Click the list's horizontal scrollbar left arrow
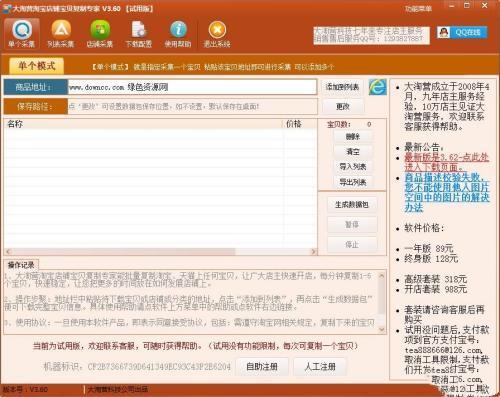 click(x=8, y=251)
